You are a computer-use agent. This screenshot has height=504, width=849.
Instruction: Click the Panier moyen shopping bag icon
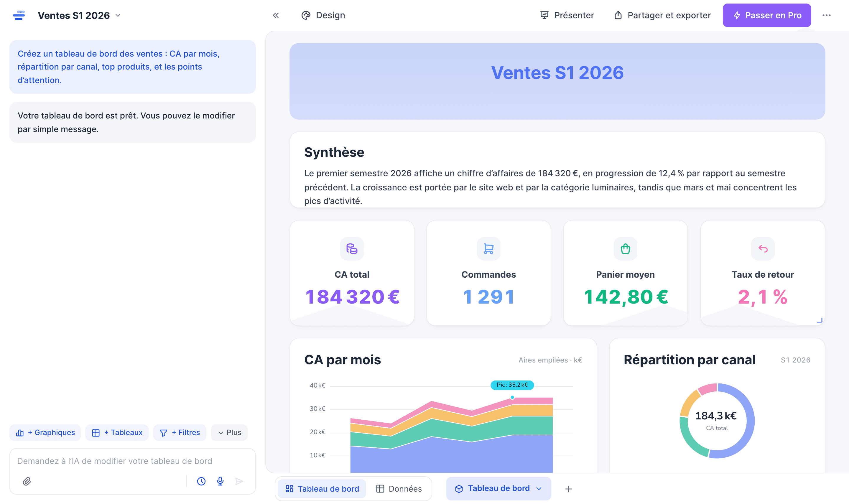tap(625, 248)
